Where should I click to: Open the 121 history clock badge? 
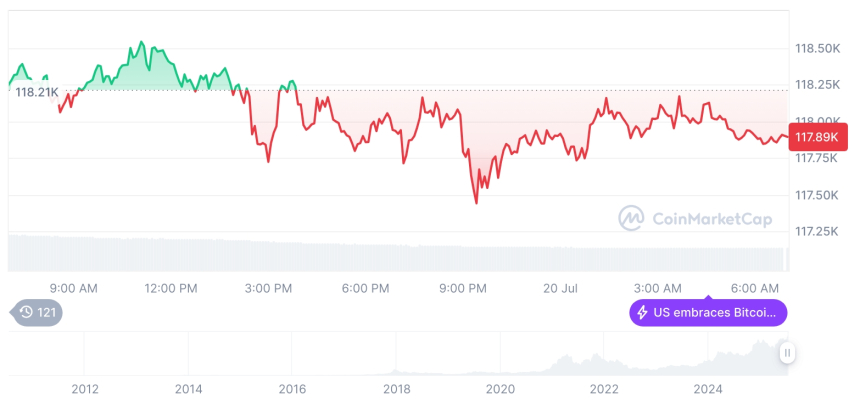[x=38, y=313]
